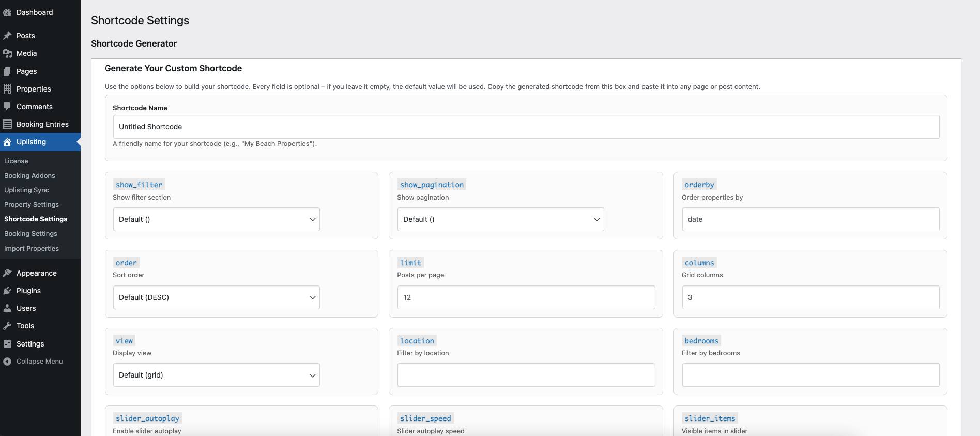This screenshot has width=980, height=436.
Task: Open License submenu link
Action: pos(16,161)
